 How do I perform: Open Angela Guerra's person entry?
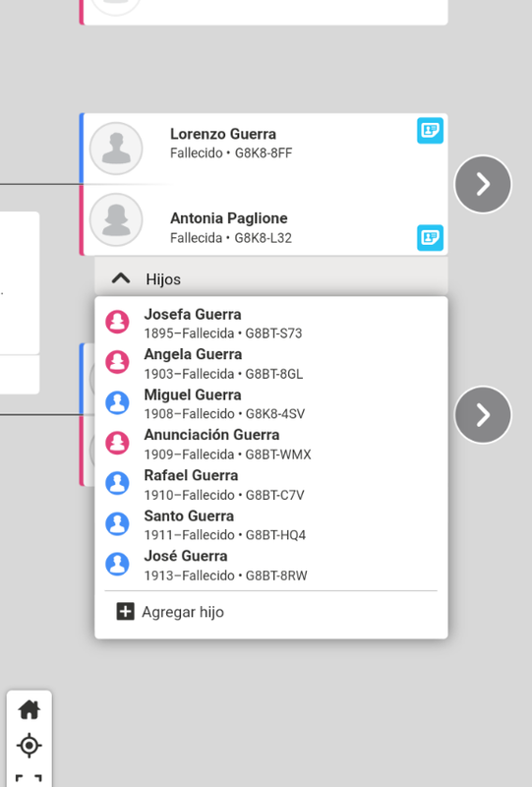click(x=193, y=354)
